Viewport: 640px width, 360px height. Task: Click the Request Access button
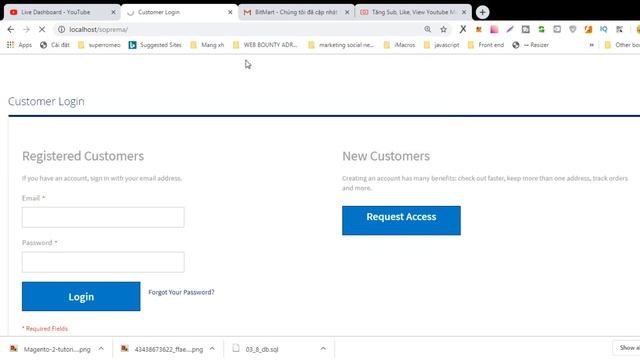point(401,220)
